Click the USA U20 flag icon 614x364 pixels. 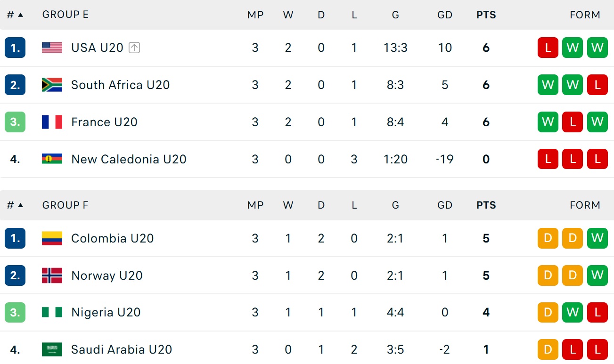(x=52, y=48)
